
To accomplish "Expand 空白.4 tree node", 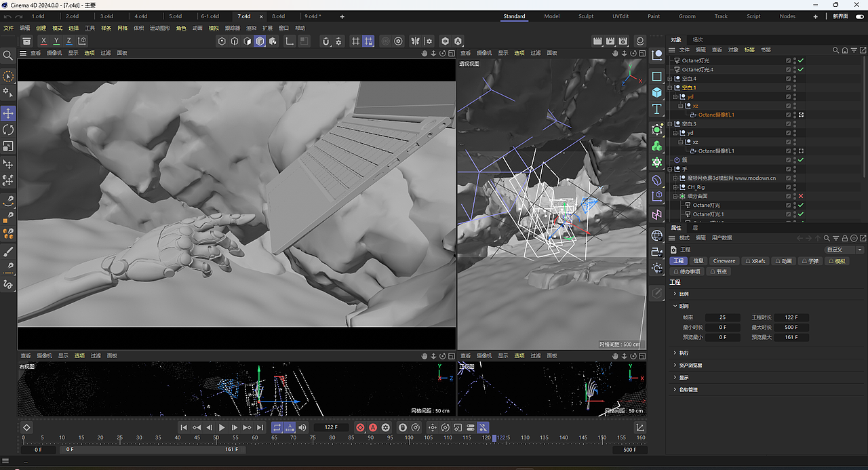I will click(670, 79).
